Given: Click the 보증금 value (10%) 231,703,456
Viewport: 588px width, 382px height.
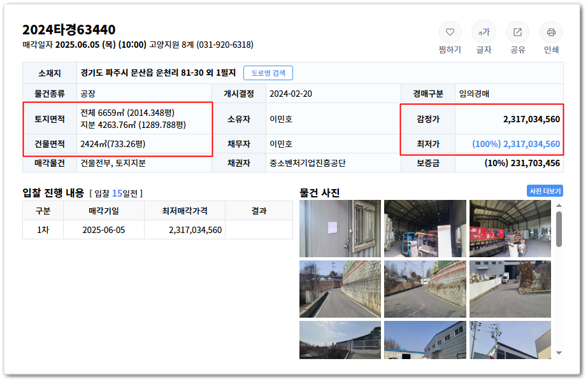Looking at the screenshot, I should 522,163.
